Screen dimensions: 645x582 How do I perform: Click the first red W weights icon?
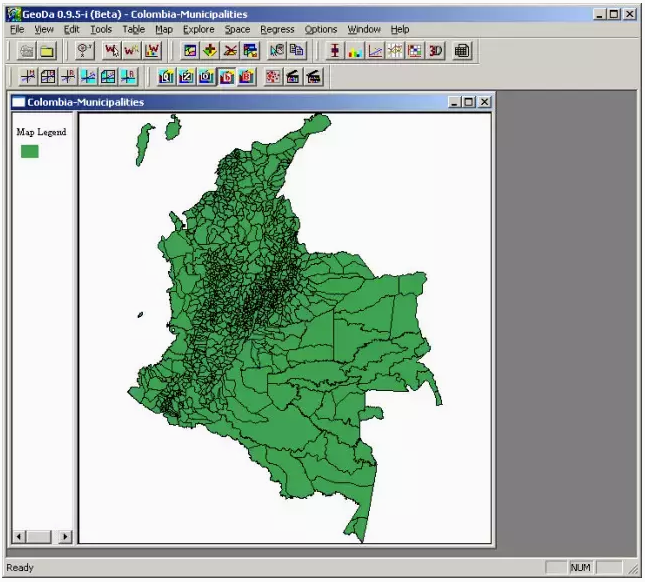112,51
